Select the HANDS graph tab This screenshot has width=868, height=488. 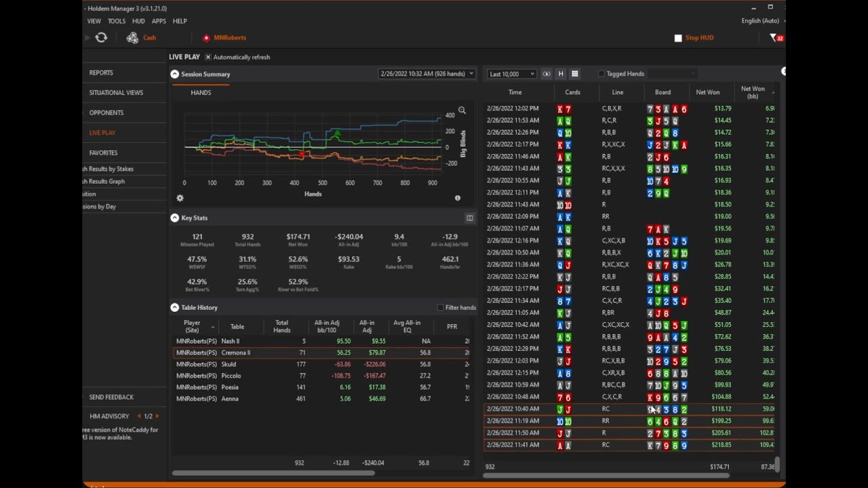click(201, 93)
